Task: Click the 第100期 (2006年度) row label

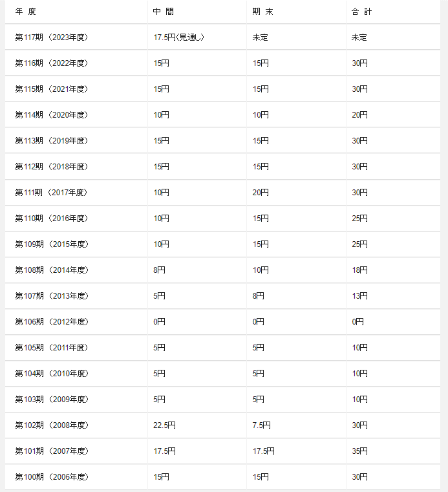Action: (x=51, y=477)
